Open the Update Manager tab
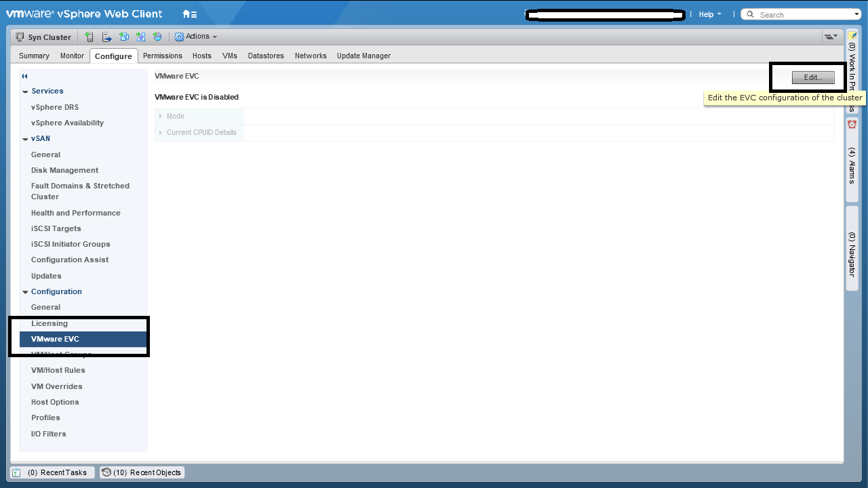 click(363, 56)
